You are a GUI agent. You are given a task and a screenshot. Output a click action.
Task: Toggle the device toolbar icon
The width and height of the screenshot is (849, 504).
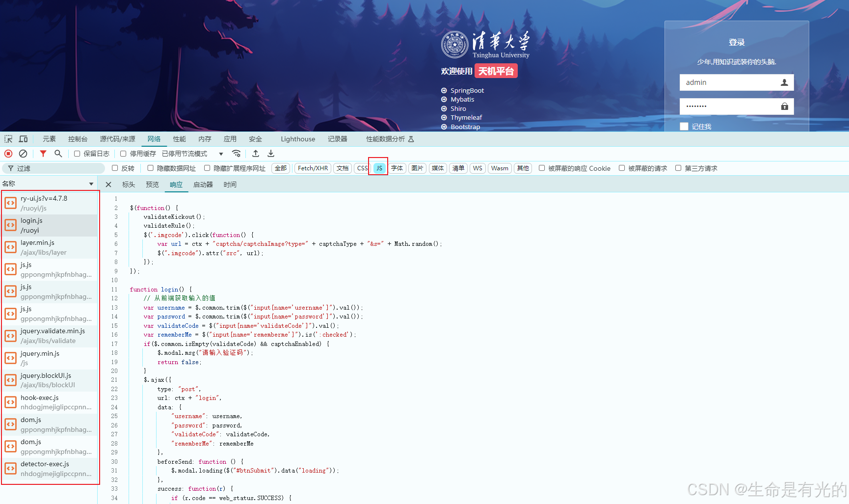(23, 139)
